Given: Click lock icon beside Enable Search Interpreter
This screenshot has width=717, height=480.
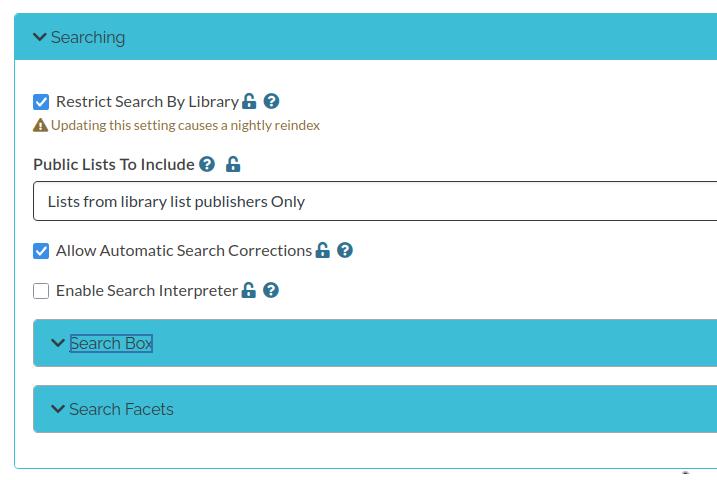Looking at the screenshot, I should click(x=249, y=290).
